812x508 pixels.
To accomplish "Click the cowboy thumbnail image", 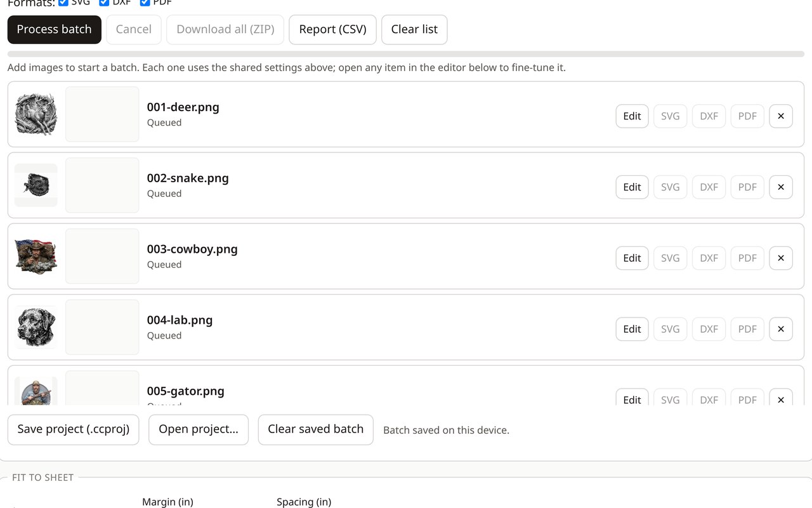I will [x=36, y=257].
